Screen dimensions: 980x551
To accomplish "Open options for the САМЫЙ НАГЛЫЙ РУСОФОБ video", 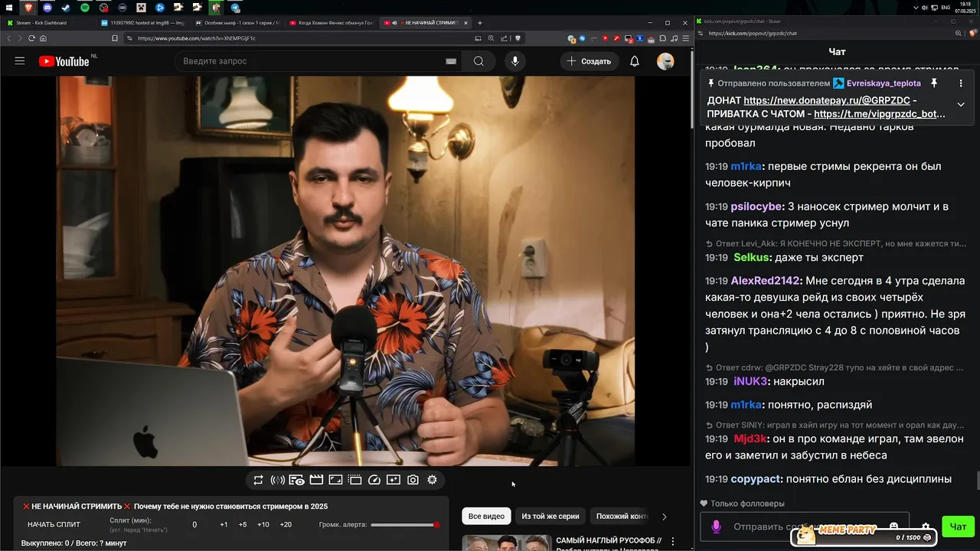I will pos(673,542).
